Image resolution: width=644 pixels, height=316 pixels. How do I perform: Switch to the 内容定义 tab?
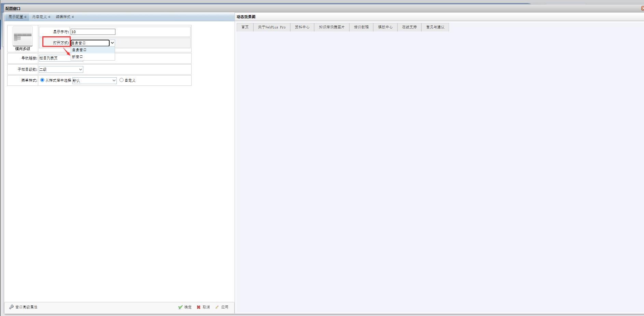41,17
